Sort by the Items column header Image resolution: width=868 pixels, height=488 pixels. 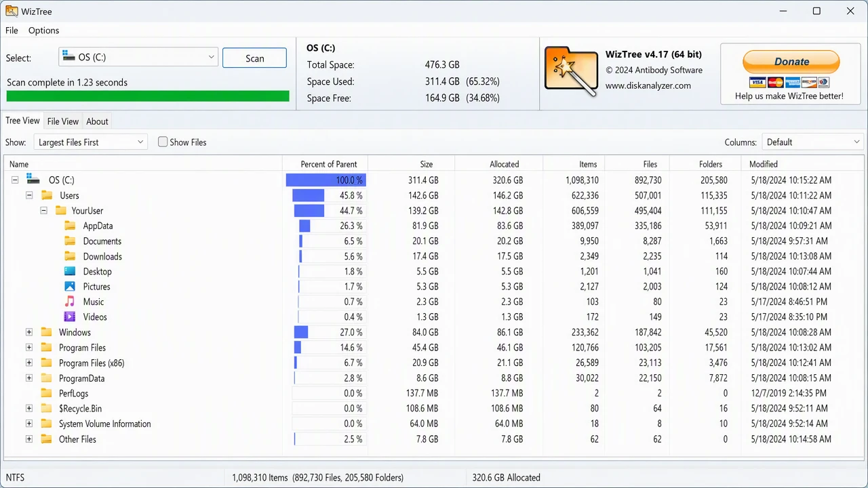pos(574,164)
